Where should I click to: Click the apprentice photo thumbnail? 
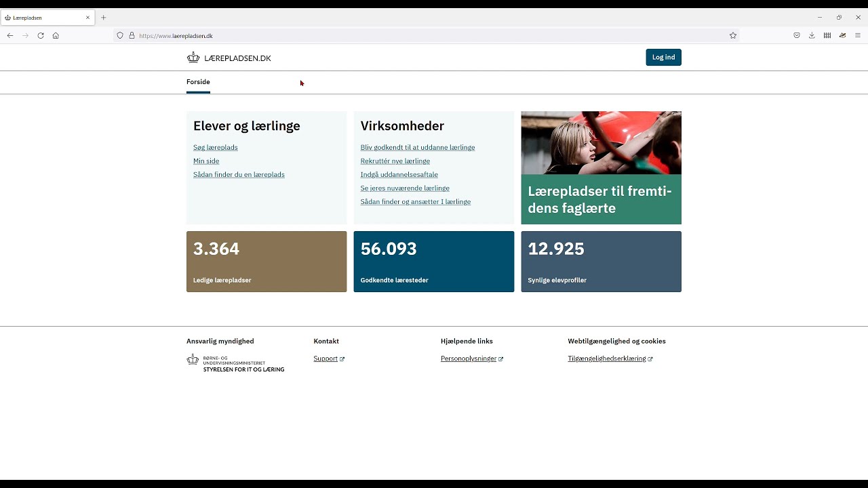pyautogui.click(x=601, y=143)
